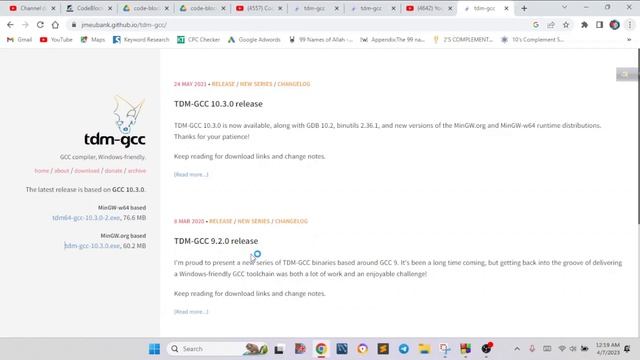This screenshot has height=360, width=640.
Task: Read more on TDM-GCC 10.3.0 post
Action: (x=191, y=174)
